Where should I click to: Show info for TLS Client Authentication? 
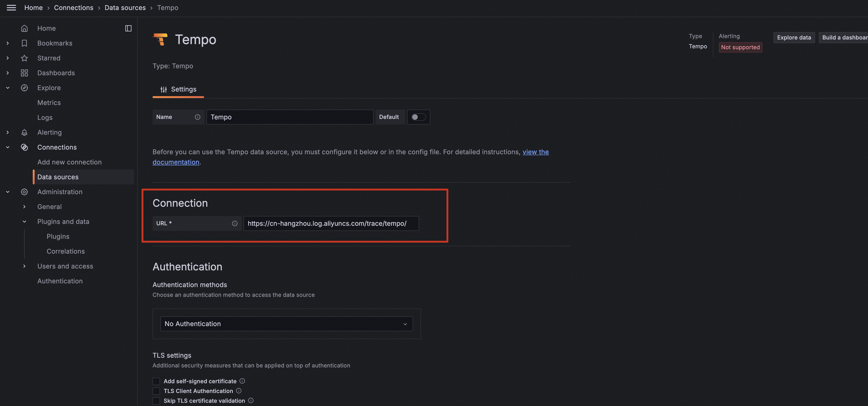(x=239, y=390)
